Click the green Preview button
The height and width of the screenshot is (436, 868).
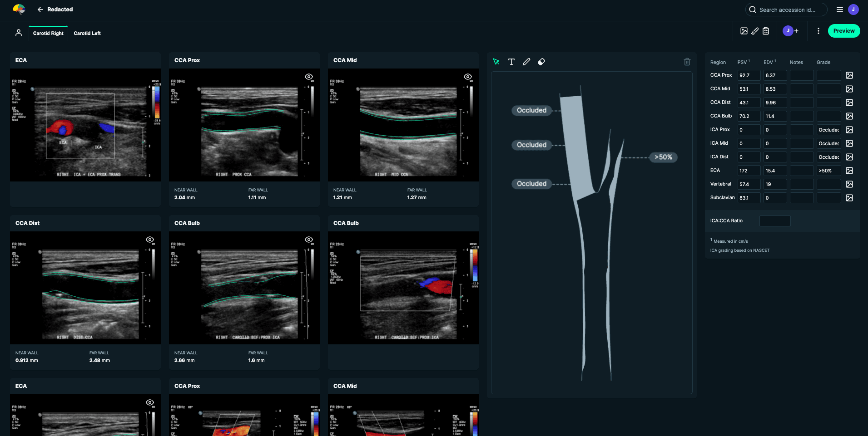843,31
